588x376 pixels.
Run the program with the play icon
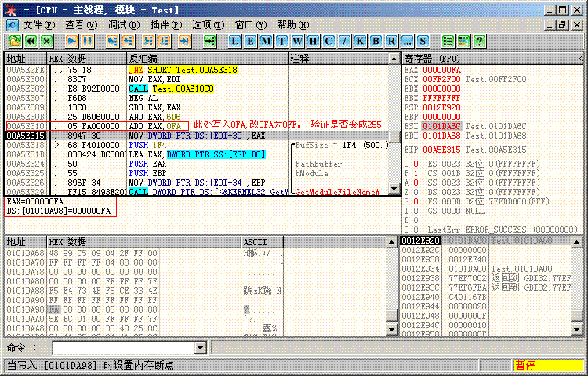pyautogui.click(x=71, y=41)
